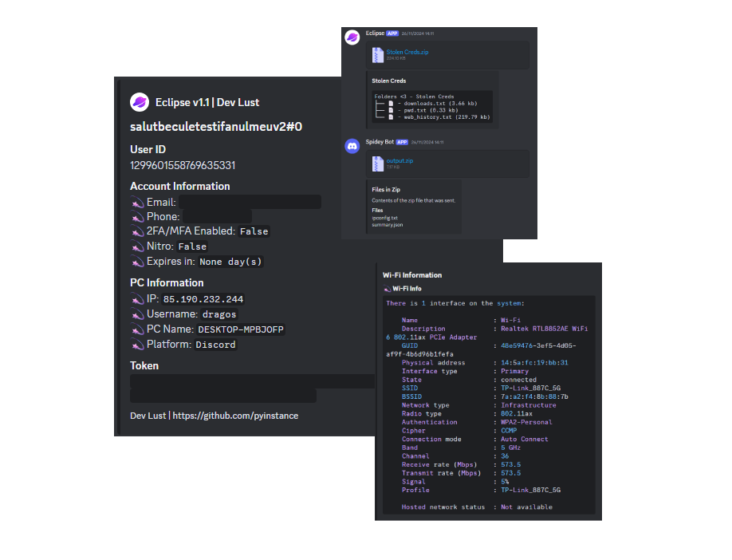Click the embed title salutbeculetestifanulmeuv2#0
Image resolution: width=732 pixels, height=560 pixels.
click(x=216, y=127)
